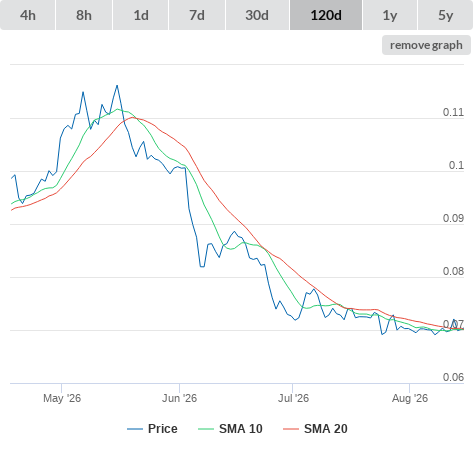Select the 4h time range tab

click(x=28, y=15)
